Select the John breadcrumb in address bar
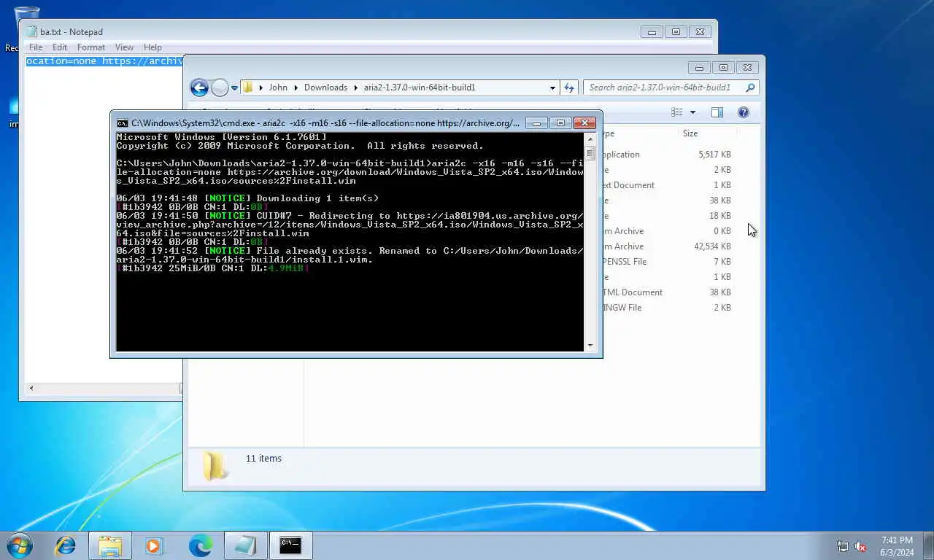934x560 pixels. 278,87
